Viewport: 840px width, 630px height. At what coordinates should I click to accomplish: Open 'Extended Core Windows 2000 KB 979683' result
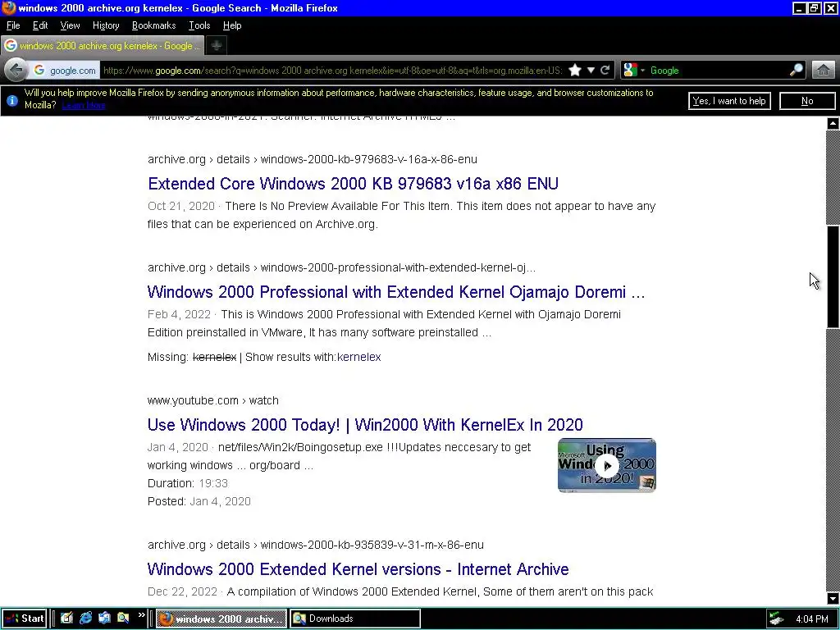353,184
